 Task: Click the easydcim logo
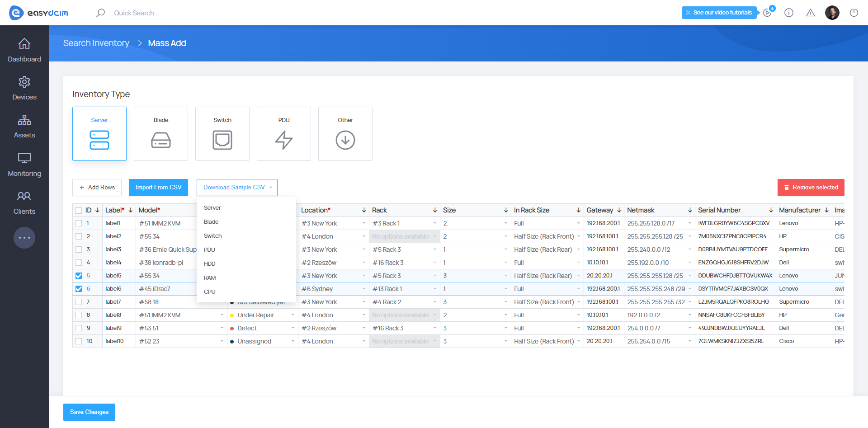(x=39, y=13)
